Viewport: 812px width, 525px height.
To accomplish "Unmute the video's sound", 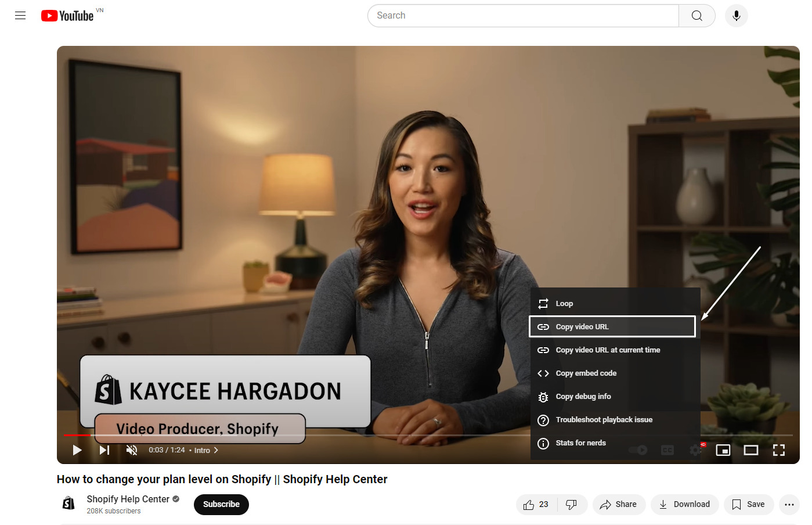I will pyautogui.click(x=132, y=450).
